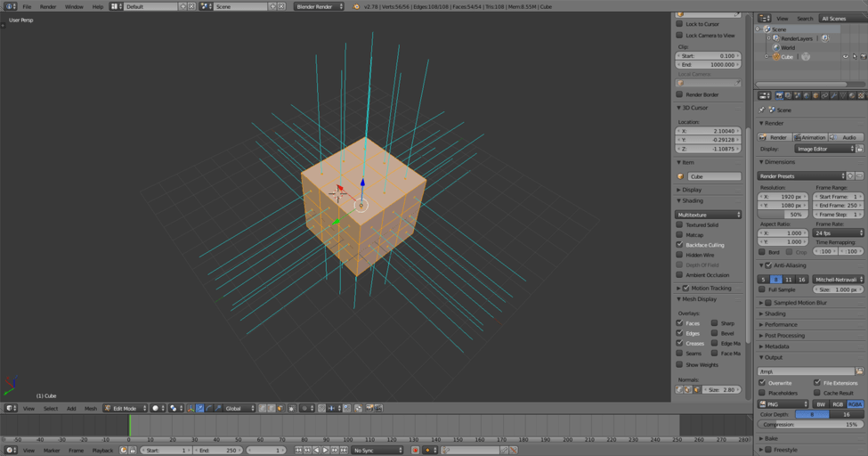Screen dimensions: 868x456
Task: Click the add render preset plus icon
Action: (850, 176)
